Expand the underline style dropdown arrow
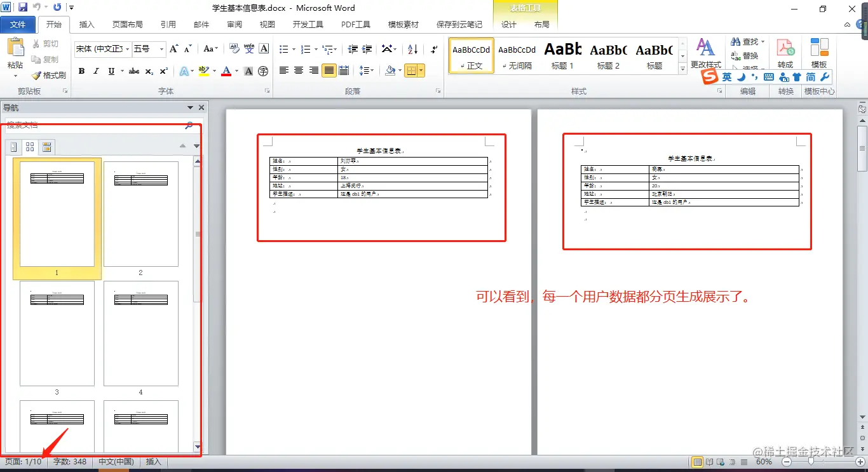Image resolution: width=868 pixels, height=472 pixels. (x=121, y=71)
